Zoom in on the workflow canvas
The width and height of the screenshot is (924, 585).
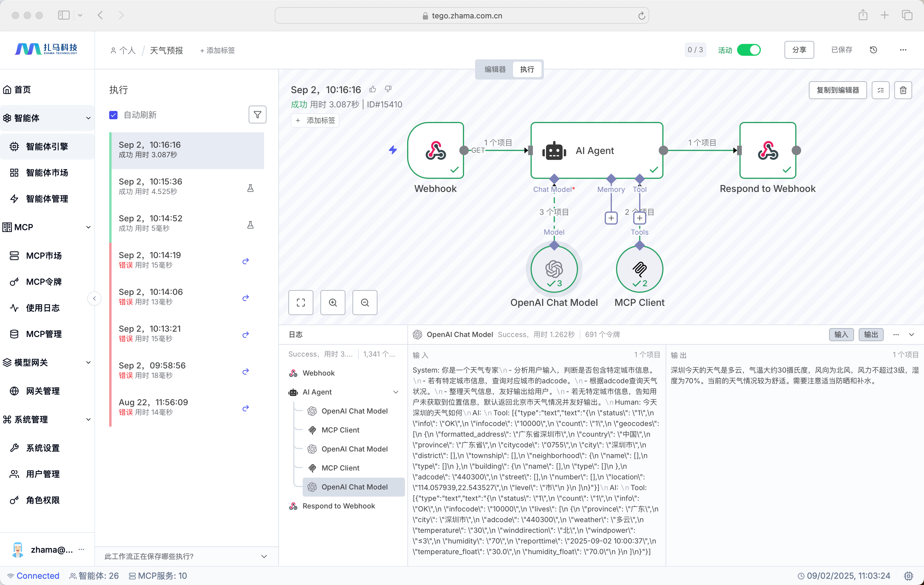(x=333, y=303)
